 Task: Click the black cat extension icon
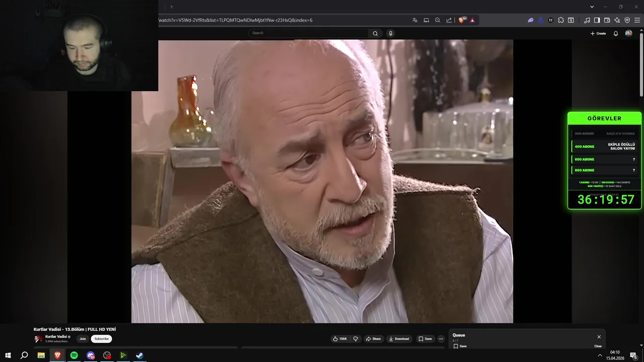(550, 20)
